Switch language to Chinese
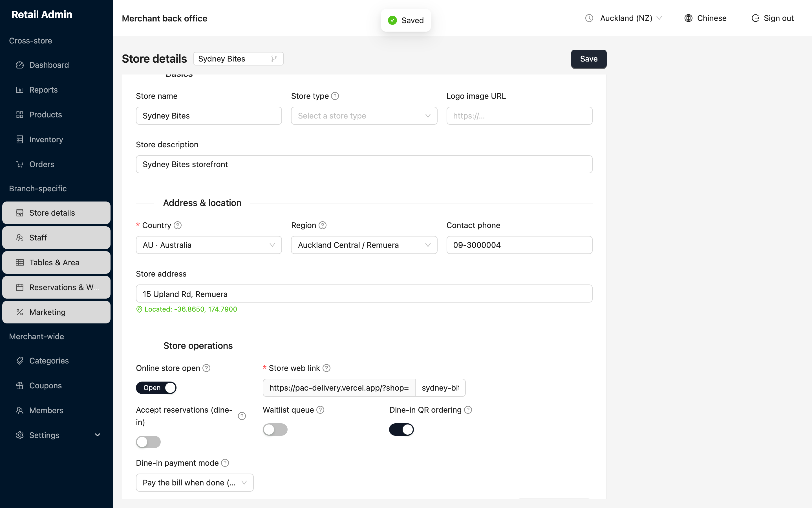 [x=706, y=18]
